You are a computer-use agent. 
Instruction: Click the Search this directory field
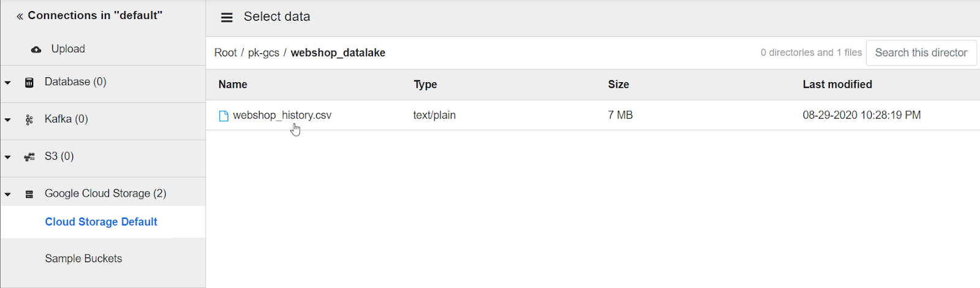921,53
